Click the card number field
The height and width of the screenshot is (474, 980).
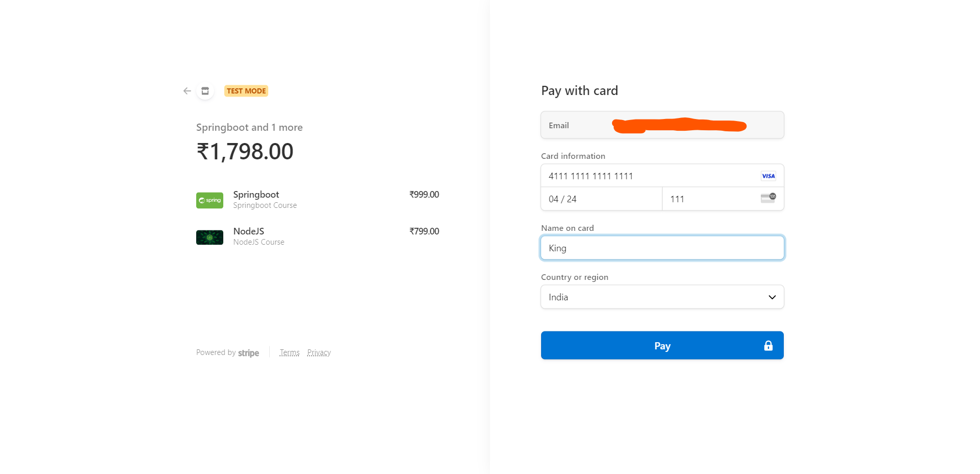pyautogui.click(x=649, y=176)
